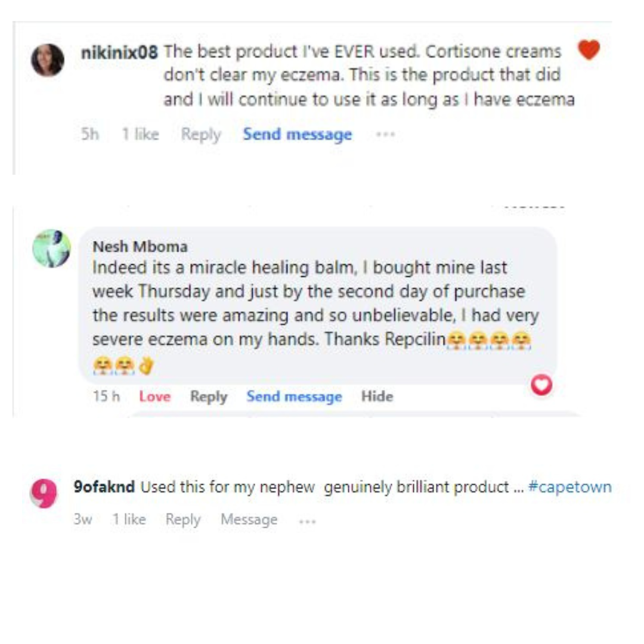
Task: Reply to 9ofaknd's comment
Action: point(183,520)
